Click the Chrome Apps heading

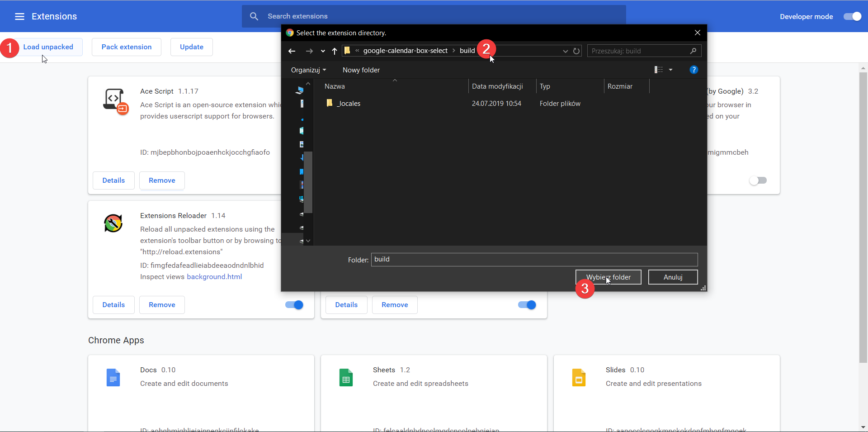click(x=116, y=340)
